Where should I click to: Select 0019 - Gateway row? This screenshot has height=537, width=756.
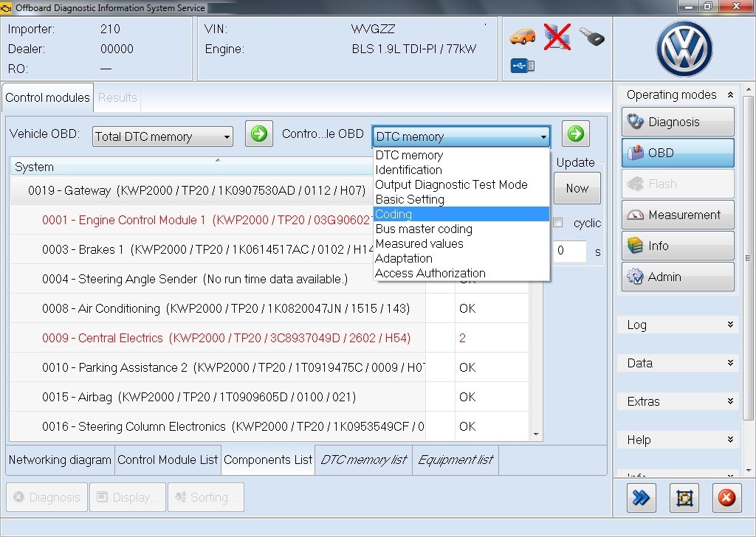click(192, 191)
